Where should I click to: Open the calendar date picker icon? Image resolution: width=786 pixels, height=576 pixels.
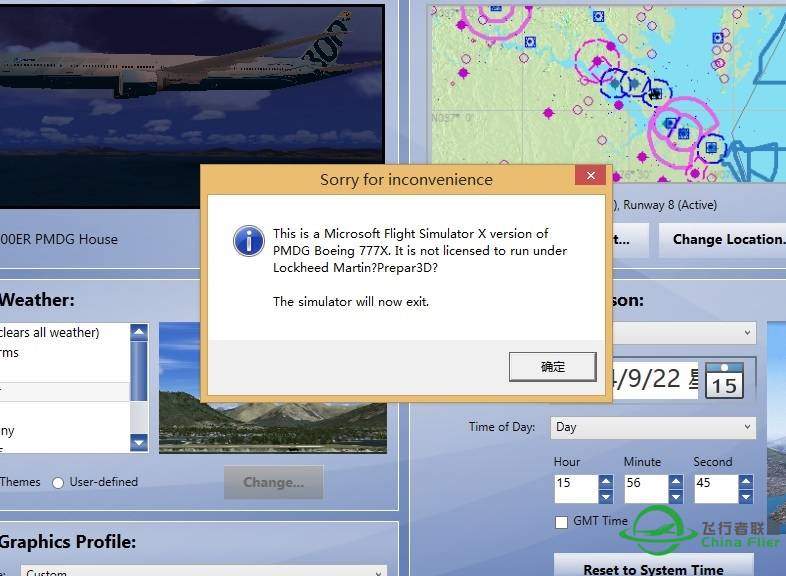tap(724, 381)
